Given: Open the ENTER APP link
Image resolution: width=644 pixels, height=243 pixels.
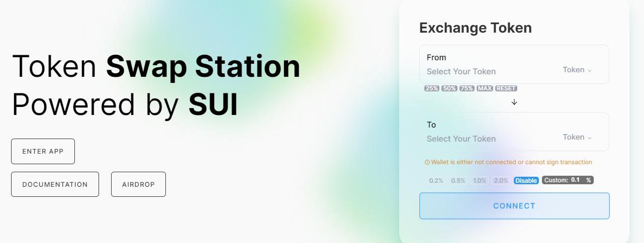Looking at the screenshot, I should click(x=43, y=151).
